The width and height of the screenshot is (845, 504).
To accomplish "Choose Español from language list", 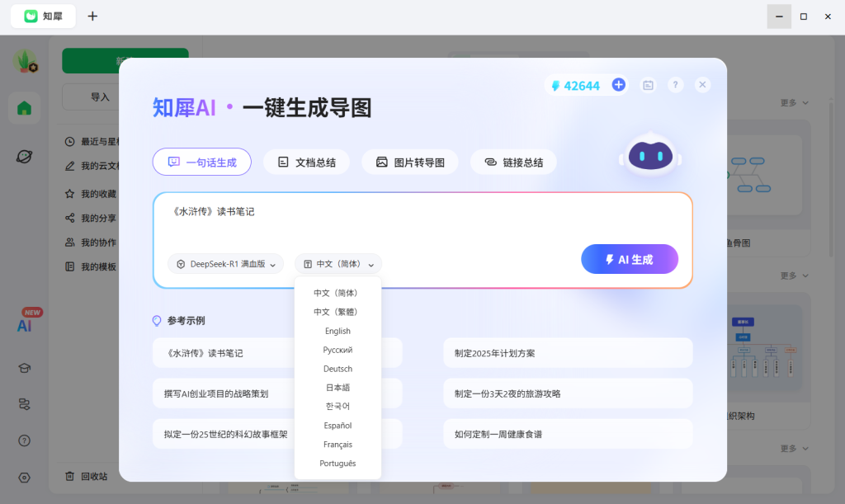I will tap(338, 426).
